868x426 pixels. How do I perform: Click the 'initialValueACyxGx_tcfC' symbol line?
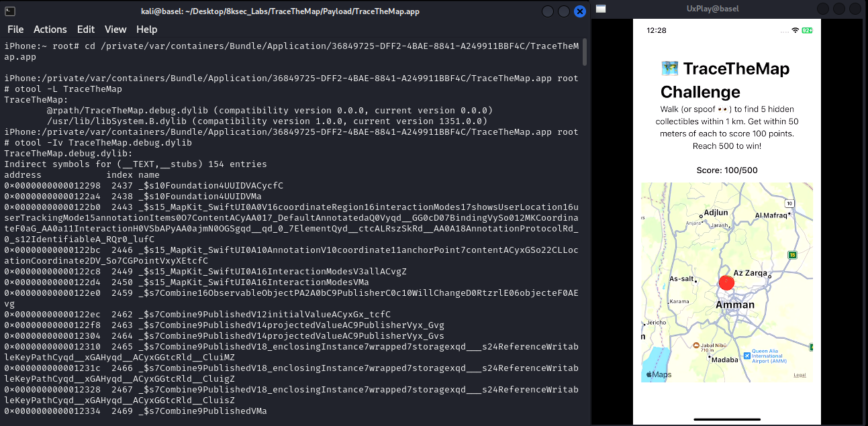coord(197,315)
